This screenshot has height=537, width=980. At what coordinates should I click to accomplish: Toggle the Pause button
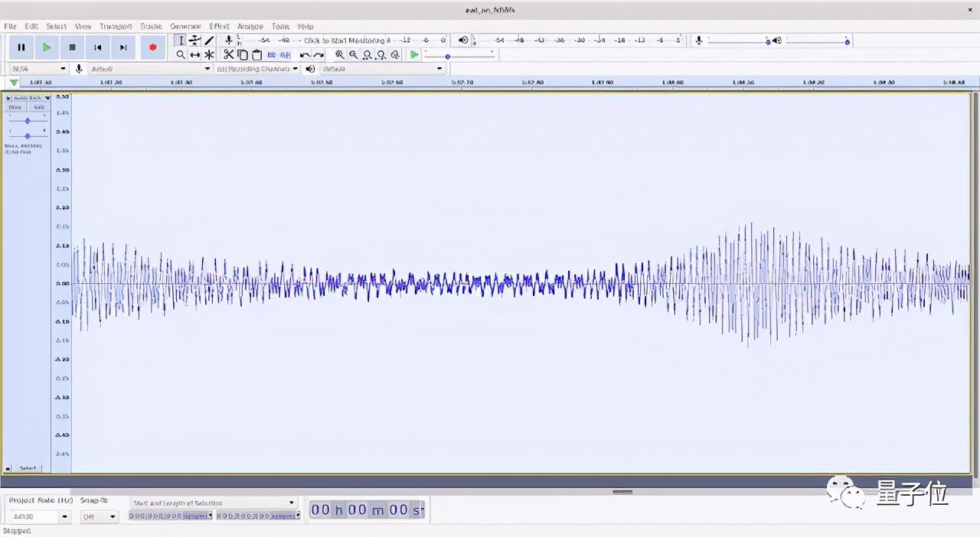21,47
